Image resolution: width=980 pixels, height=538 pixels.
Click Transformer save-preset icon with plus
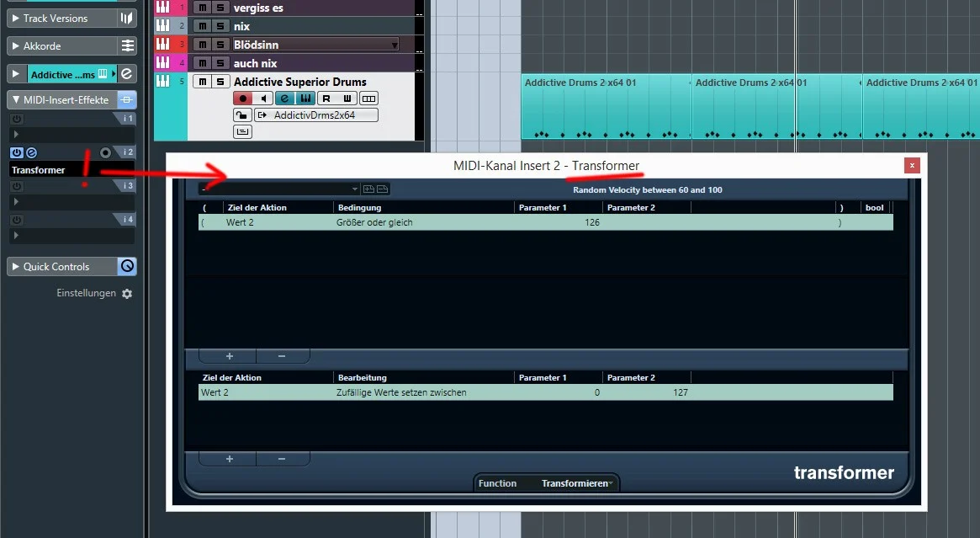pyautogui.click(x=368, y=189)
